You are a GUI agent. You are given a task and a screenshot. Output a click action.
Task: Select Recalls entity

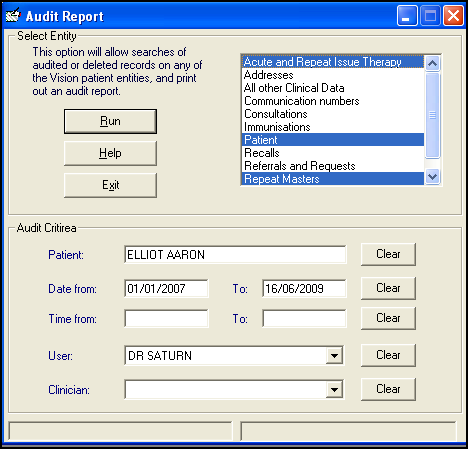pyautogui.click(x=333, y=153)
